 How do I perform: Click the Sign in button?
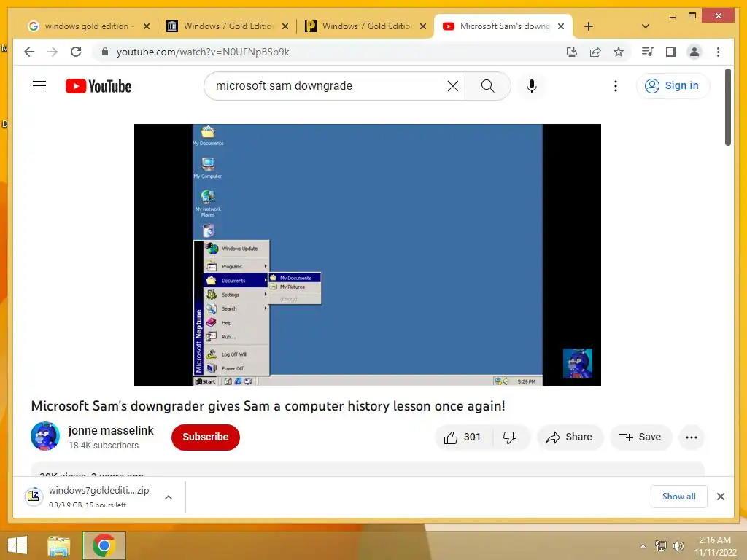click(673, 86)
